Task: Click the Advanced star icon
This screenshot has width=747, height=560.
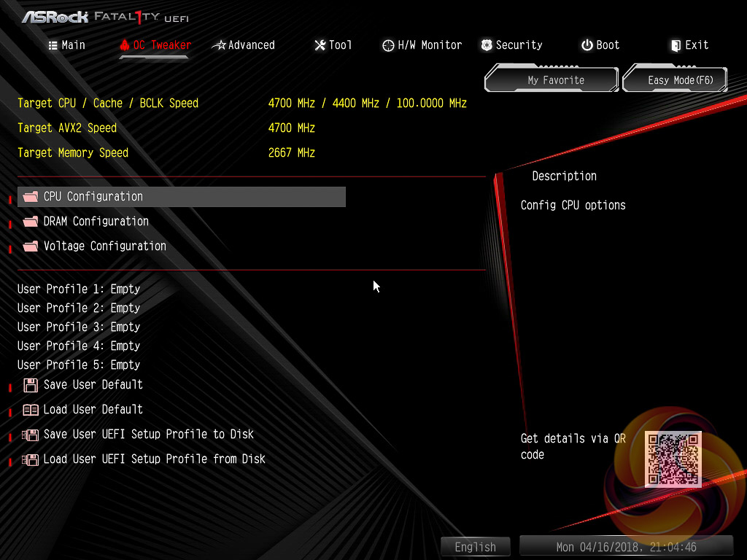Action: coord(219,45)
